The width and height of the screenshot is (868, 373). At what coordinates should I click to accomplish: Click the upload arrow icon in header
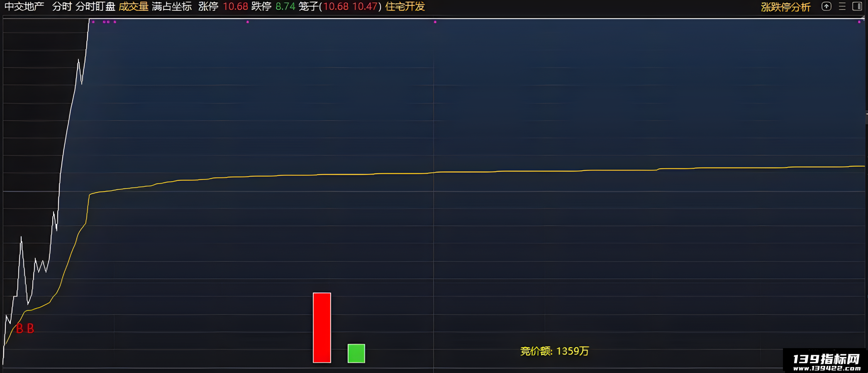point(826,6)
